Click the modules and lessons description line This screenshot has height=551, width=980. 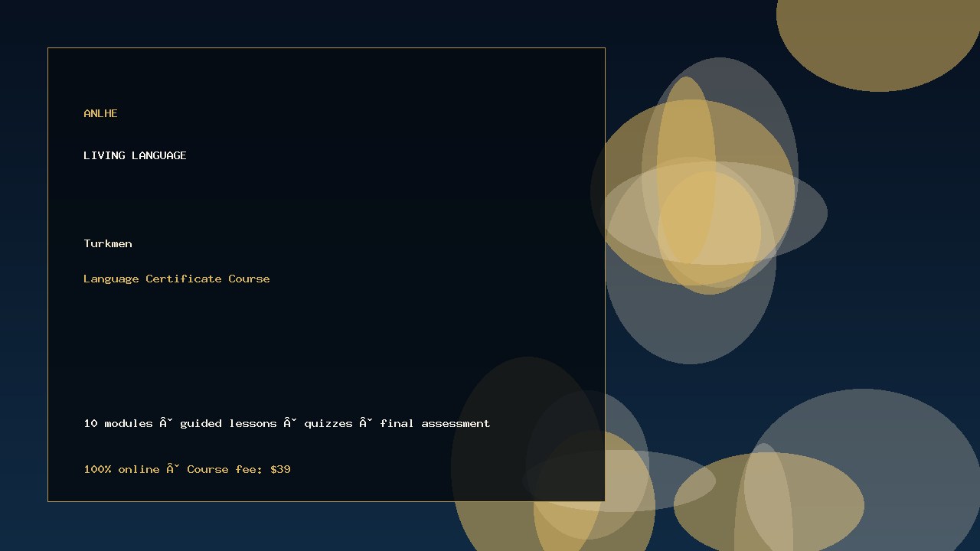tap(287, 423)
